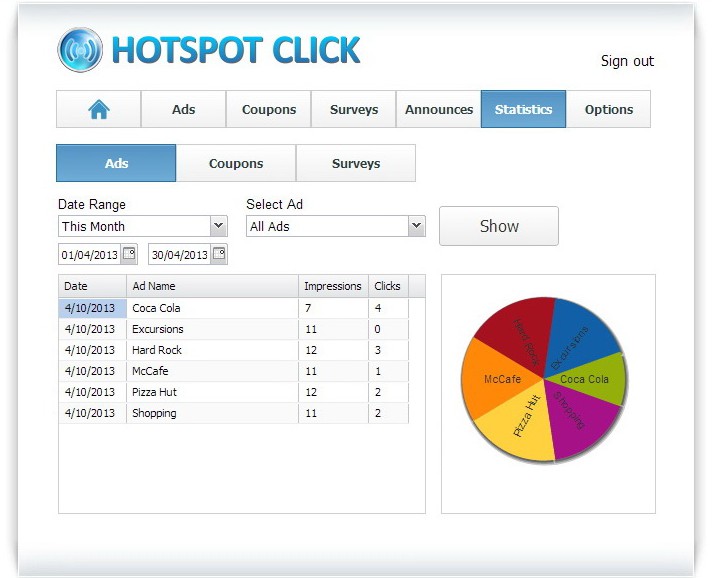The height and width of the screenshot is (578, 712).
Task: Click the orange McCafe pie slice
Action: tap(495, 379)
